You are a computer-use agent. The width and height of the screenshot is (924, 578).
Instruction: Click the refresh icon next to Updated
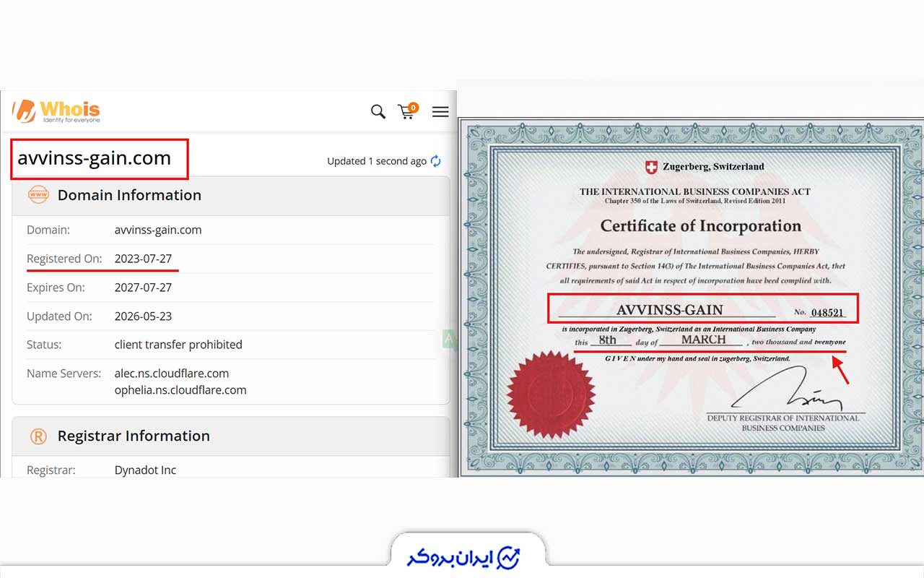(x=436, y=161)
